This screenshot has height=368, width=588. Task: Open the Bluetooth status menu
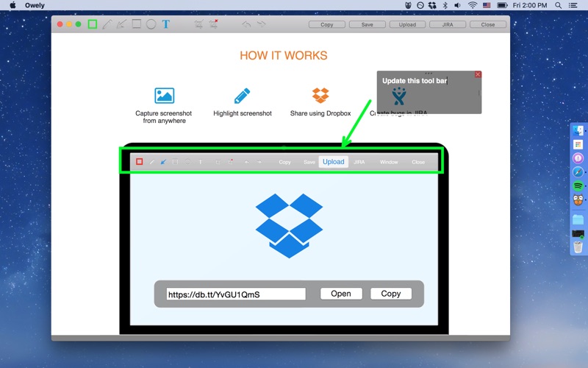445,5
